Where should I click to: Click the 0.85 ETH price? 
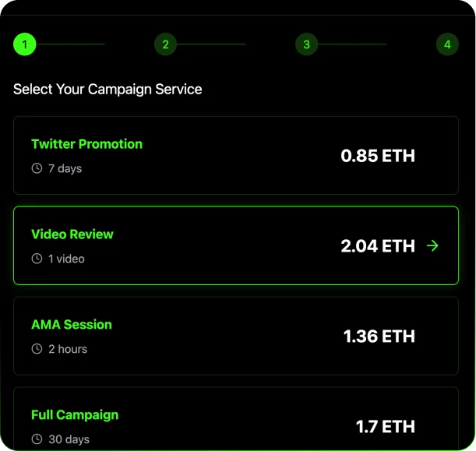(378, 156)
